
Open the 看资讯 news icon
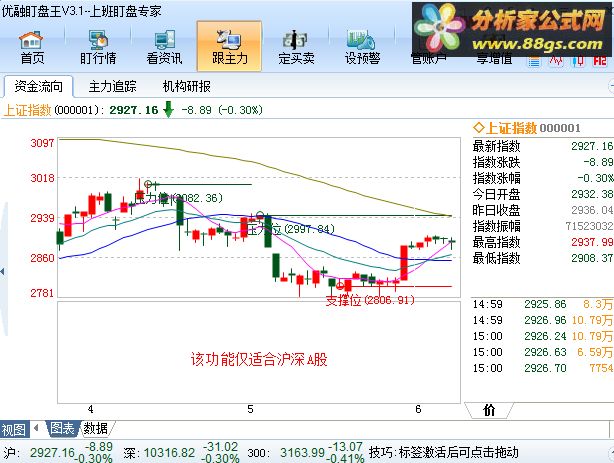coord(164,48)
